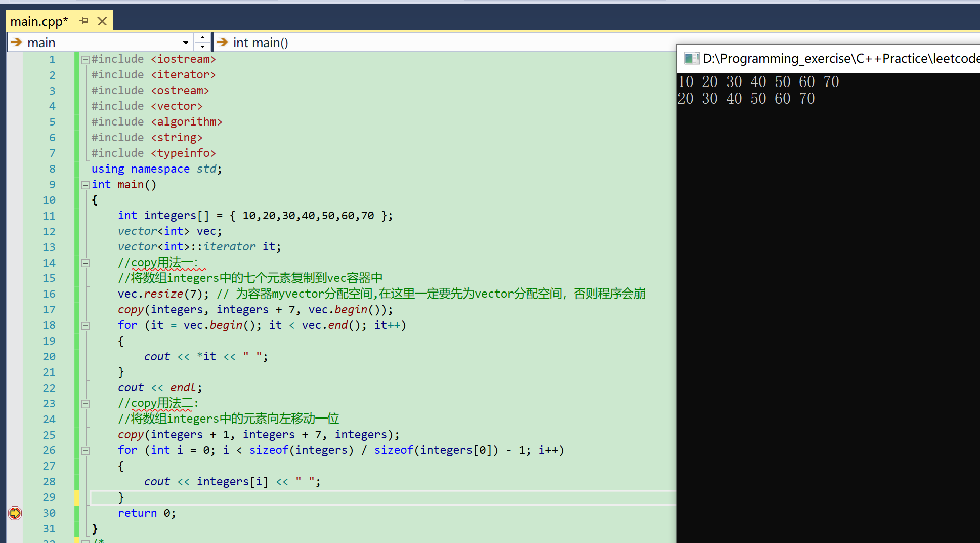
Task: Click the yellow change indicator beside line 29
Action: [x=76, y=497]
